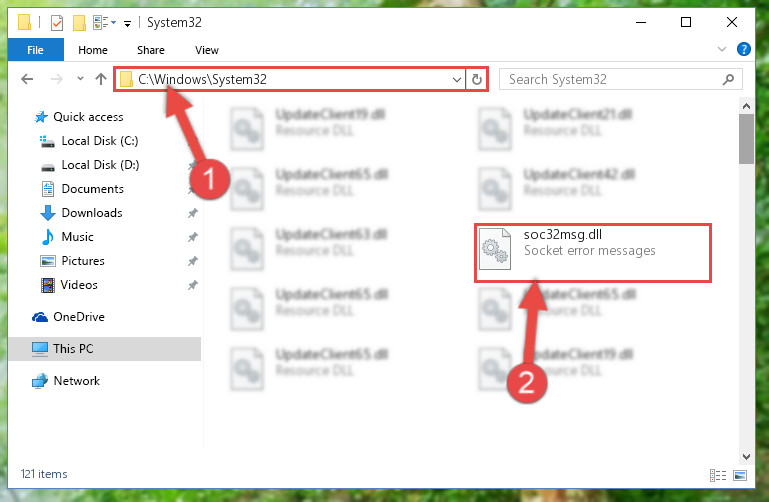Screen dimensions: 769x502
Task: Refresh the System32 folder view
Action: pyautogui.click(x=476, y=79)
